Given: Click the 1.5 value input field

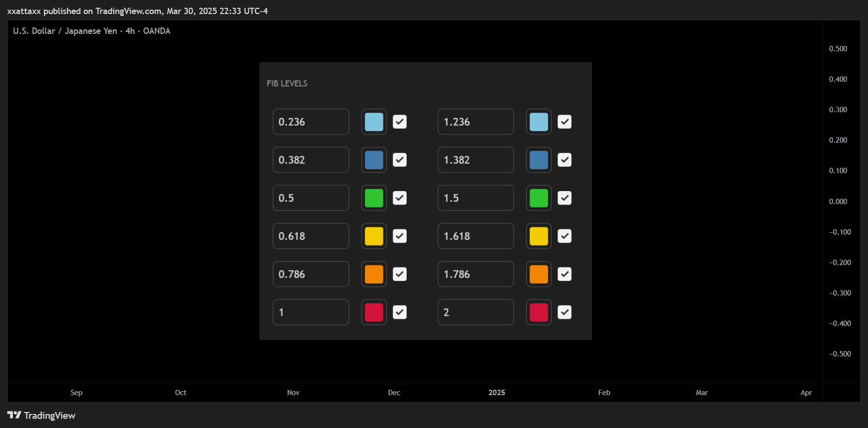Looking at the screenshot, I should [x=476, y=198].
